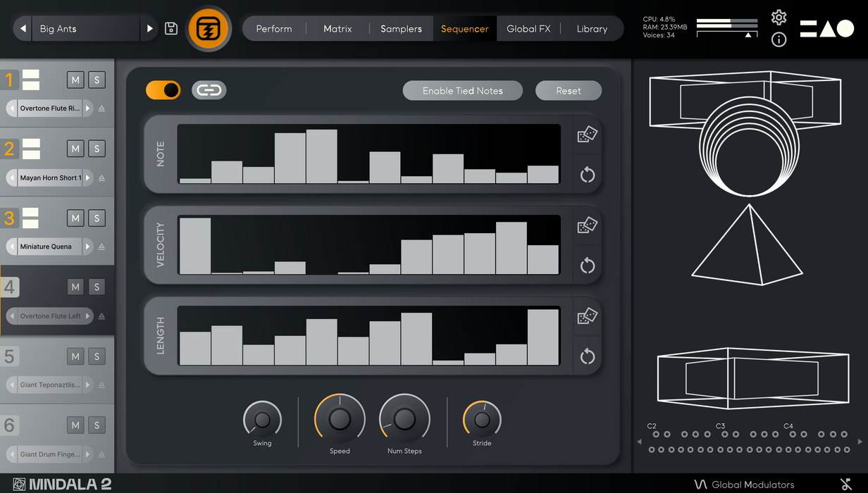Select next sample after Mayan Horn Short 1
This screenshot has height=493, width=868.
(x=88, y=178)
